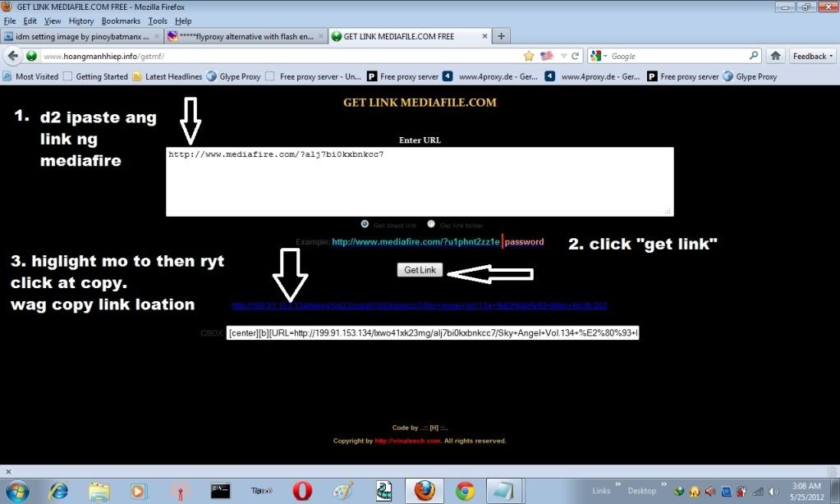Screen dimensions: 840x504
Task: Expand the Desktop toolbar chevron in taskbar
Action: [663, 483]
